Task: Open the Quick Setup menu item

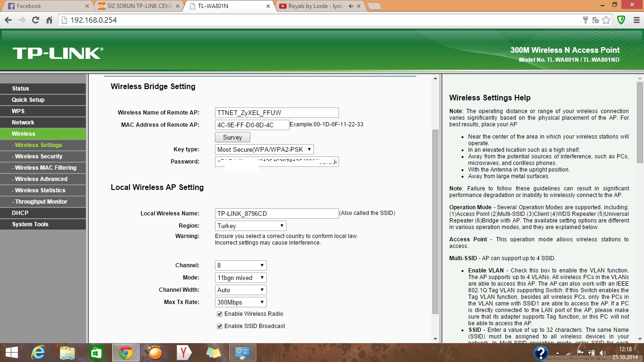Action: coord(43,100)
